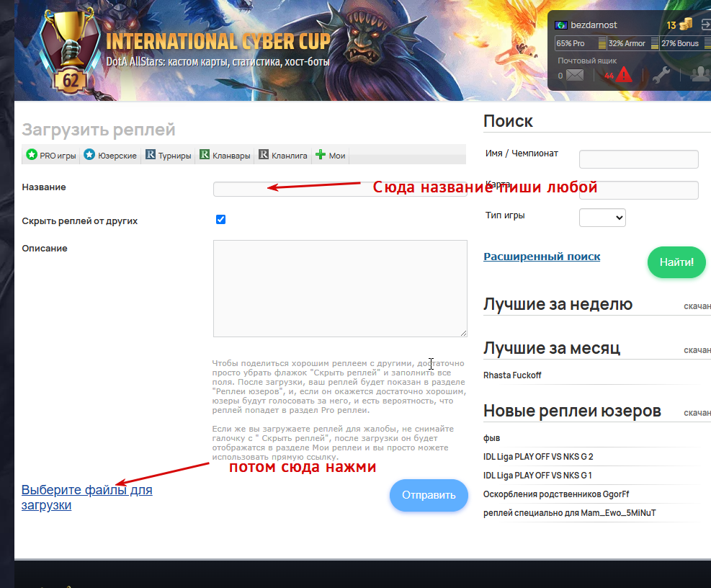This screenshot has height=588, width=711.
Task: Switch to the PRO игры tab
Action: coord(51,156)
